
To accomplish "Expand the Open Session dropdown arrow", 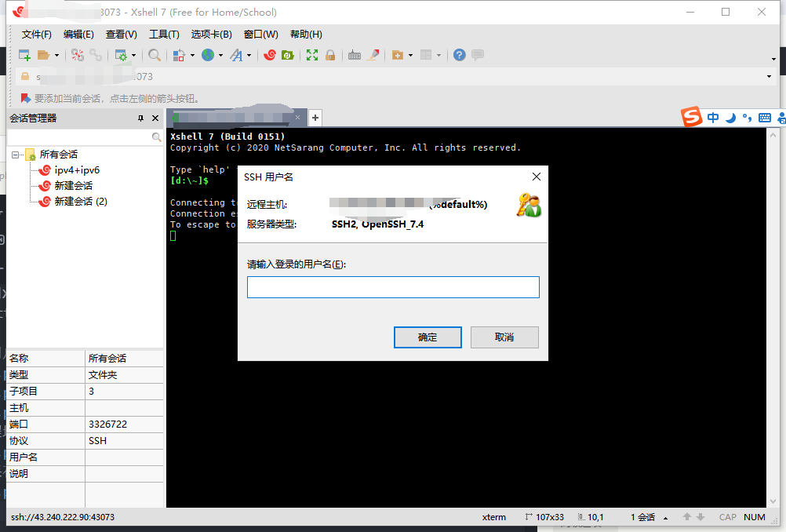I will 56,55.
